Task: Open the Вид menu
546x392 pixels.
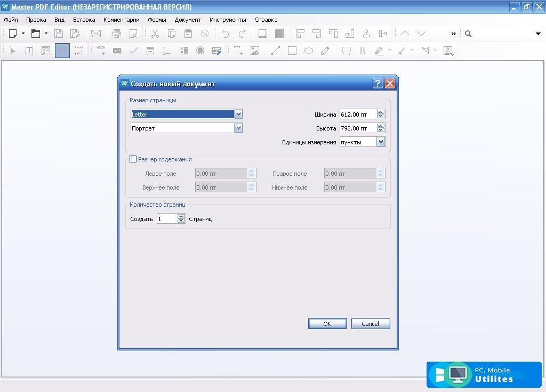Action: coord(59,20)
